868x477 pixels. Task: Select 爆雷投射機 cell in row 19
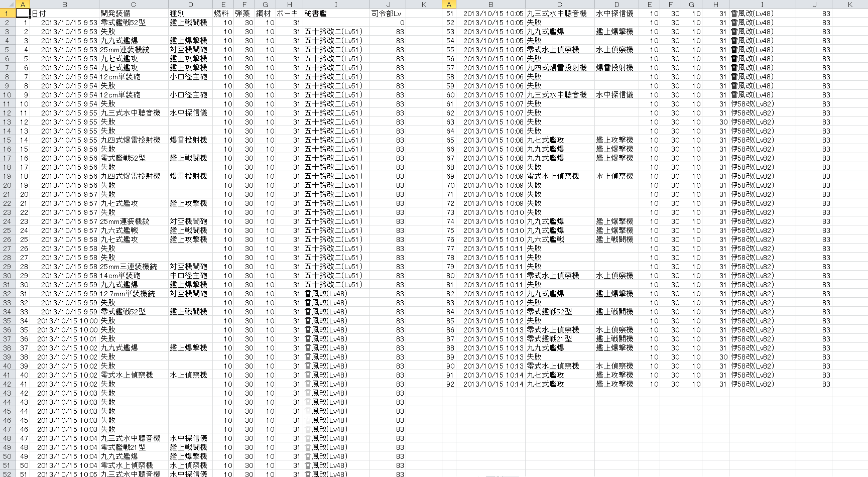tap(191, 176)
